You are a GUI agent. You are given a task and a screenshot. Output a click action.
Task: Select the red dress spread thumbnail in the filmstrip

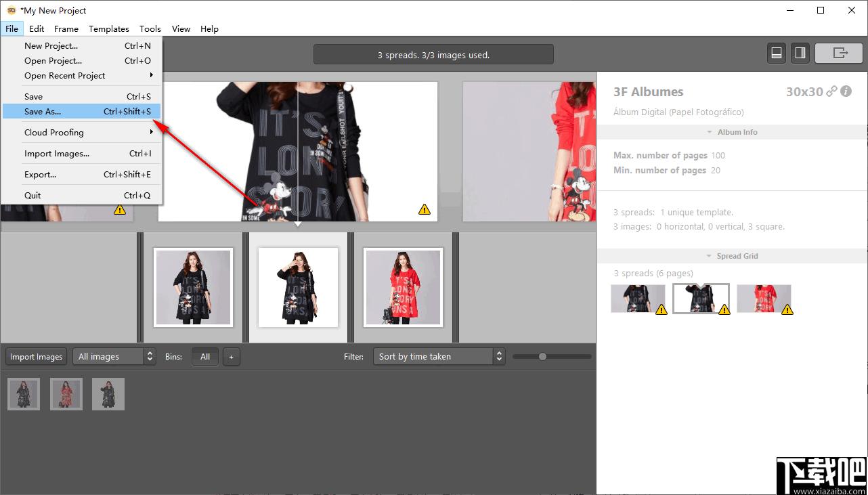click(x=403, y=287)
